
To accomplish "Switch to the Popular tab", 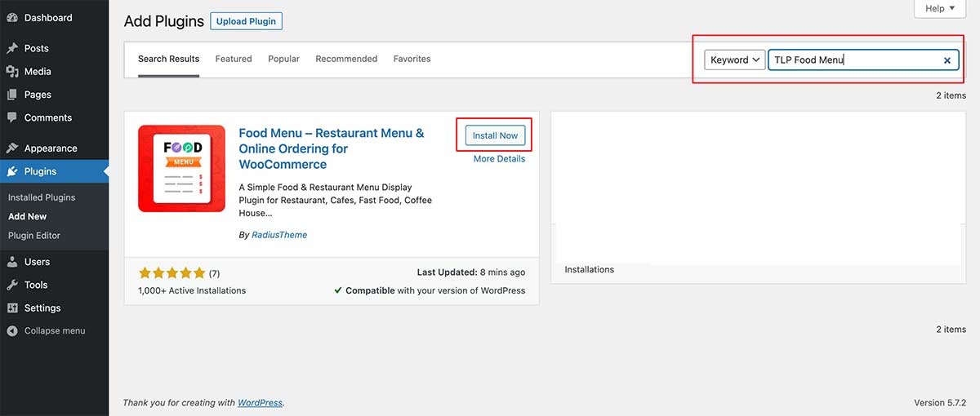I will [283, 59].
